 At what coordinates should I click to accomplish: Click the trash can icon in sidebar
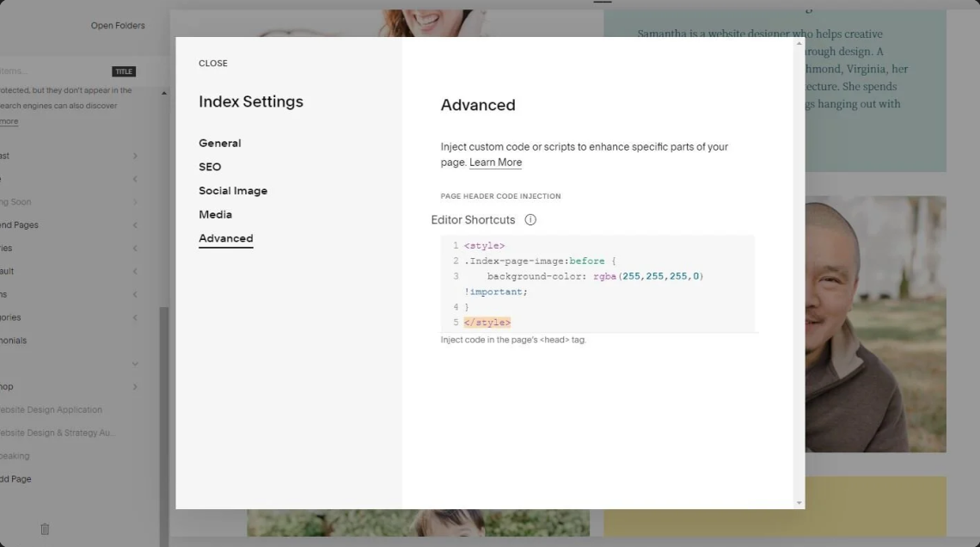click(45, 529)
